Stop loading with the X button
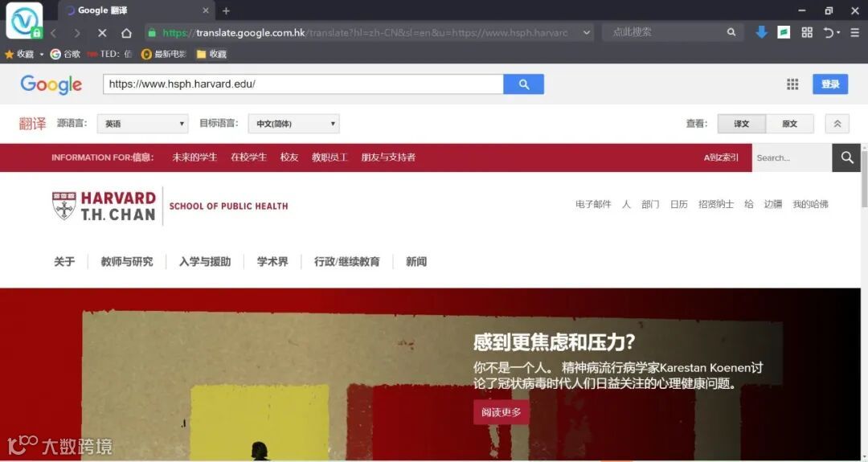Viewport: 868px width, 462px height. point(102,33)
